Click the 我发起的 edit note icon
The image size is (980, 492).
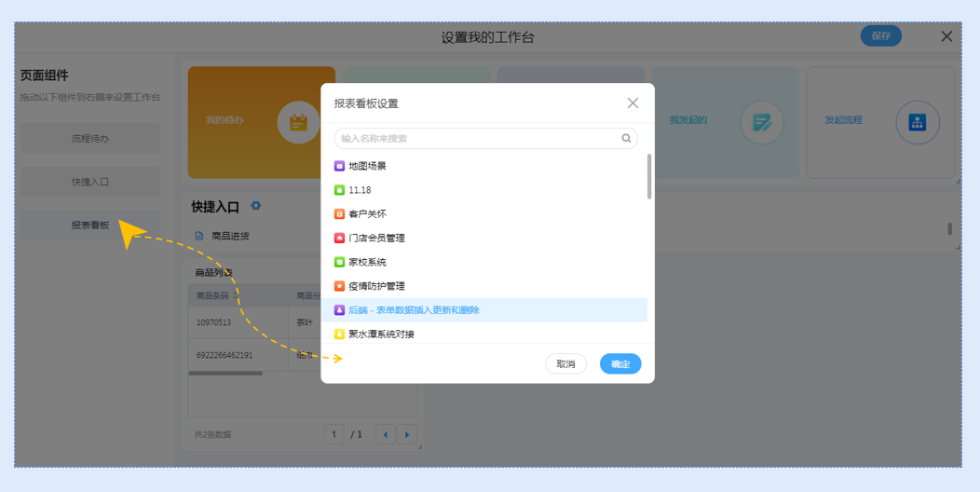762,122
